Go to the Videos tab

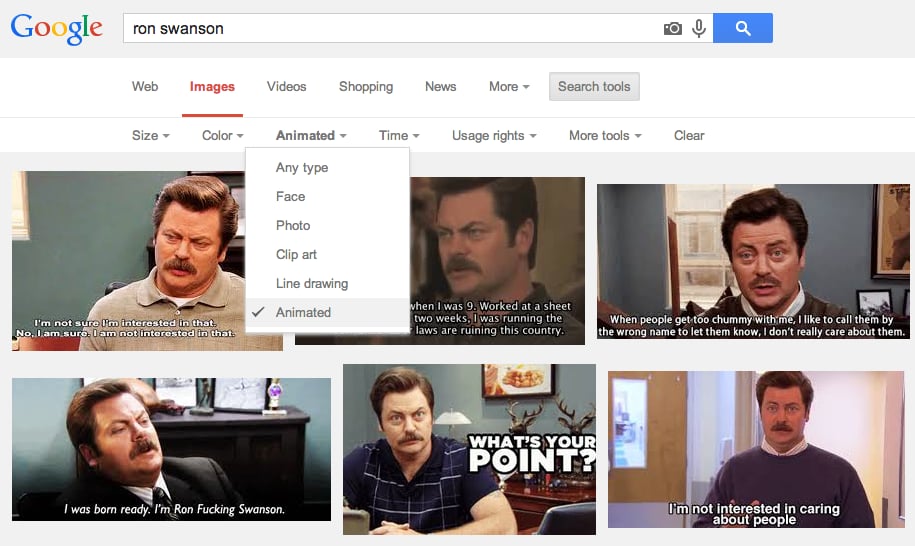287,86
